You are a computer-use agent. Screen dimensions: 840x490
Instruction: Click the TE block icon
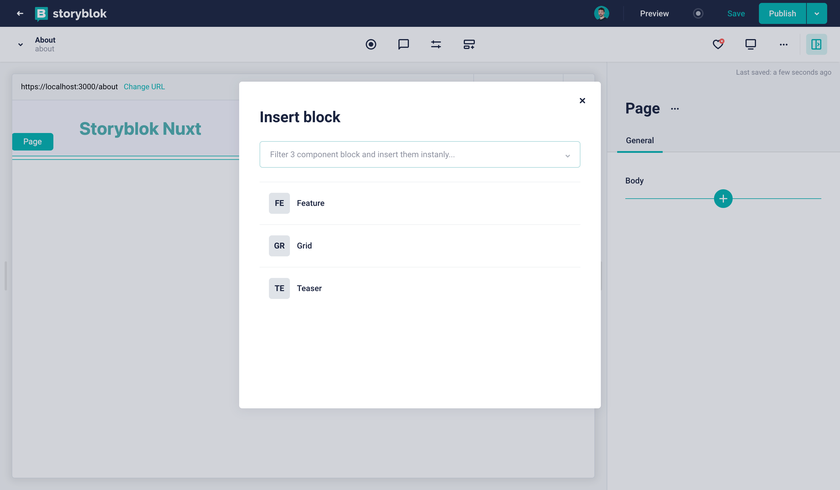279,288
